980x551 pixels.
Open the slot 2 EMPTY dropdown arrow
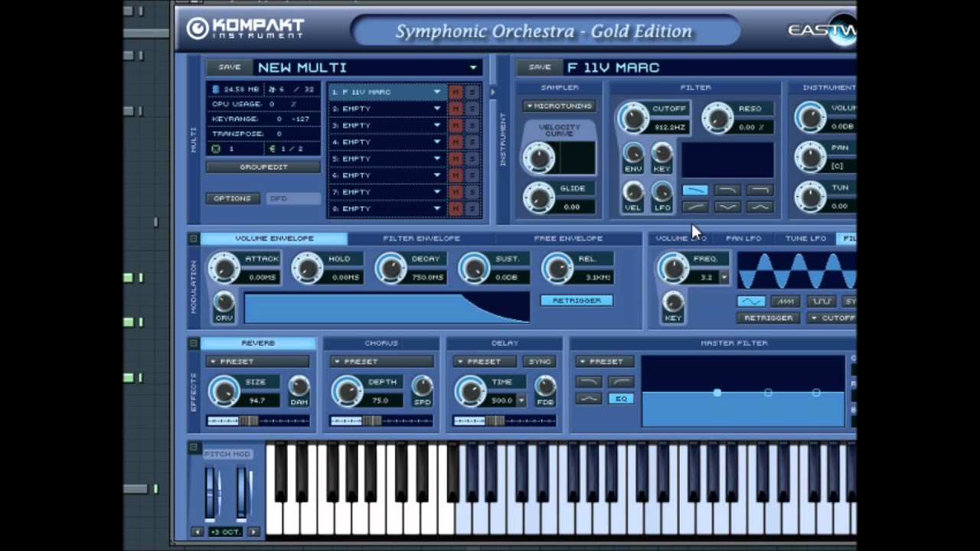(437, 109)
